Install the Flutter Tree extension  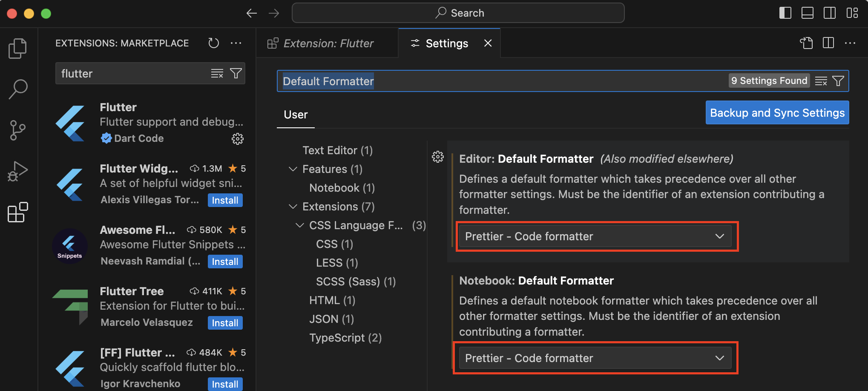(225, 323)
